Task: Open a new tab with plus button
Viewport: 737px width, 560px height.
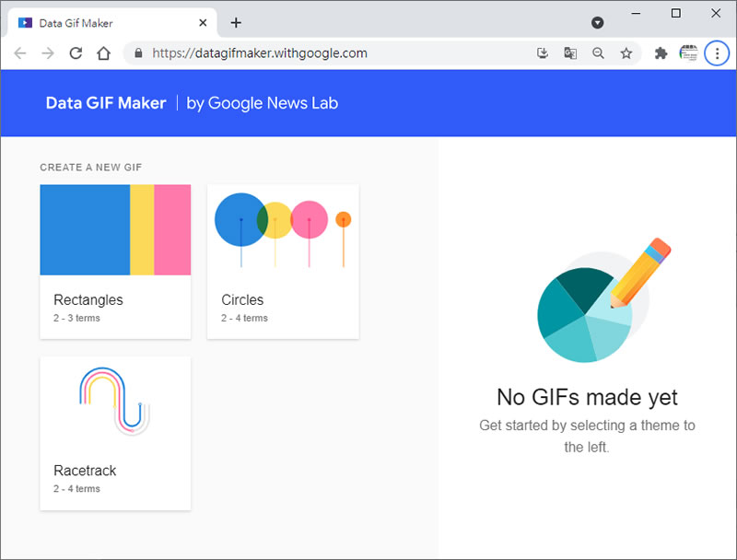Action: click(236, 22)
